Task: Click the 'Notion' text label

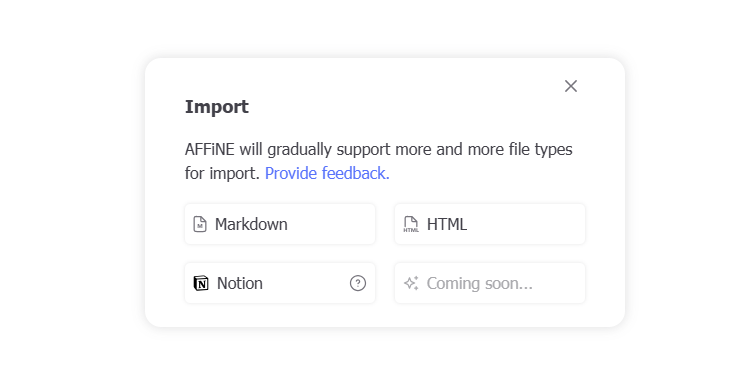Action: point(239,283)
